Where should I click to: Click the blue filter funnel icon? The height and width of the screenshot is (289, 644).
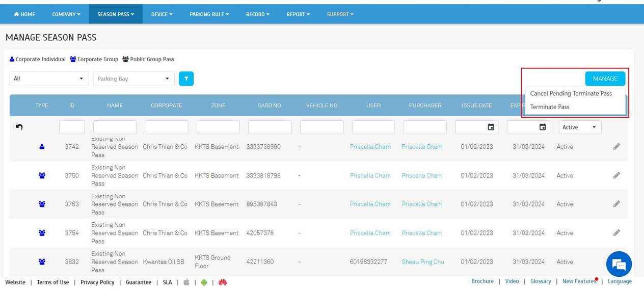186,78
